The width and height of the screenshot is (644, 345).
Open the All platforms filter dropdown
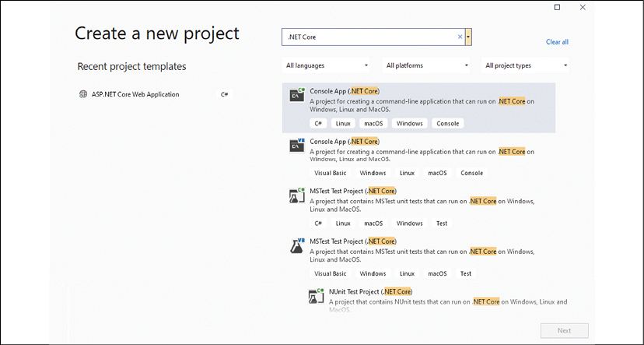click(x=426, y=65)
